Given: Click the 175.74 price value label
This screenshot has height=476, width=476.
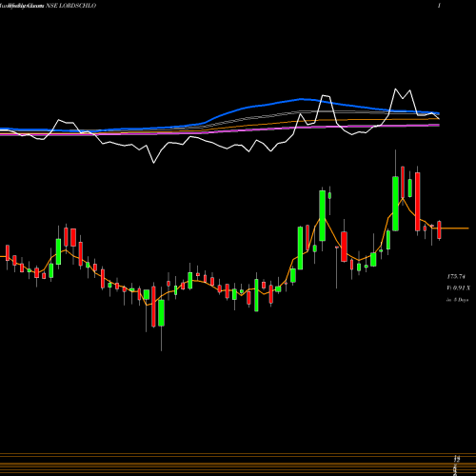Looking at the screenshot, I should click(456, 277).
